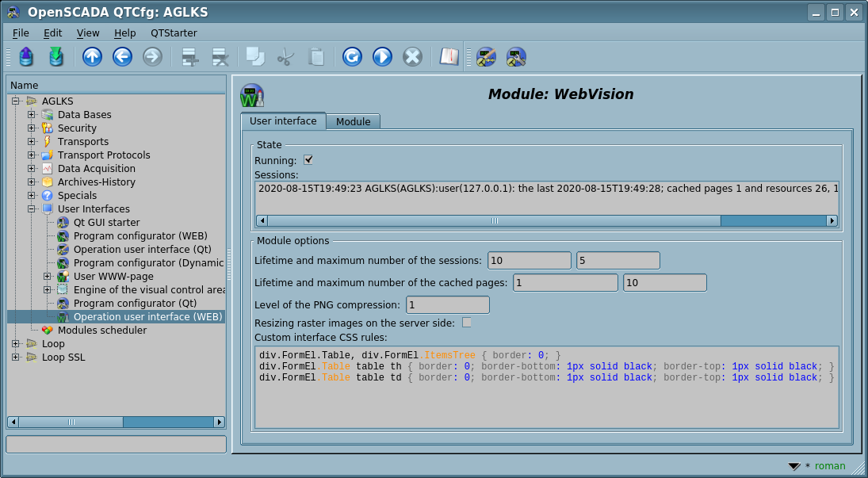Select Qt GUI starter in the tree
The width and height of the screenshot is (868, 478).
click(107, 222)
